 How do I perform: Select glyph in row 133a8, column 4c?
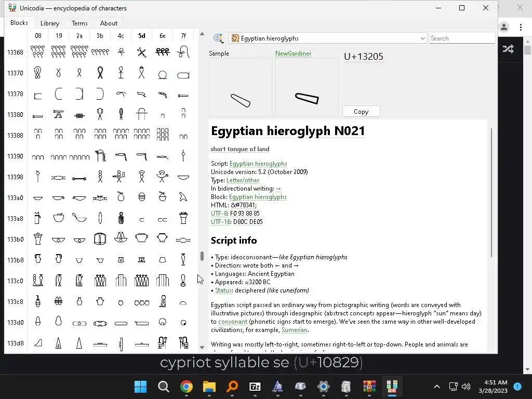(x=121, y=218)
